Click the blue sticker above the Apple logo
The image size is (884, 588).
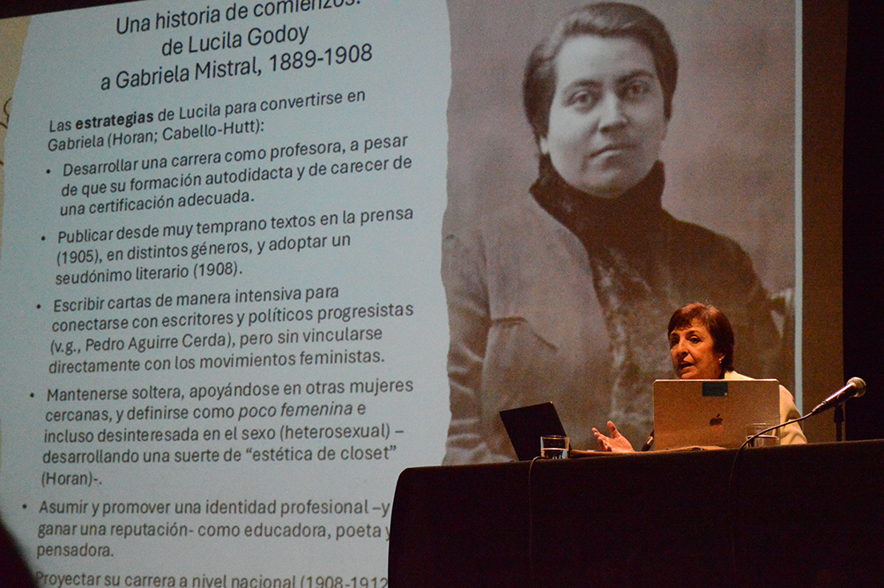(x=714, y=389)
